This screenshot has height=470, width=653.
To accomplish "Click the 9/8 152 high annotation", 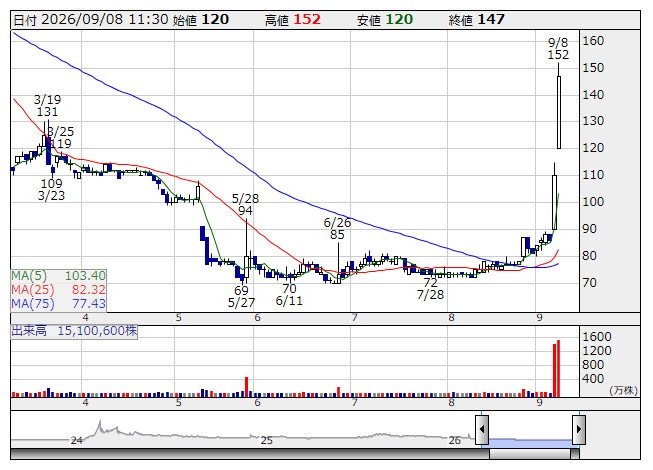I will [558, 49].
